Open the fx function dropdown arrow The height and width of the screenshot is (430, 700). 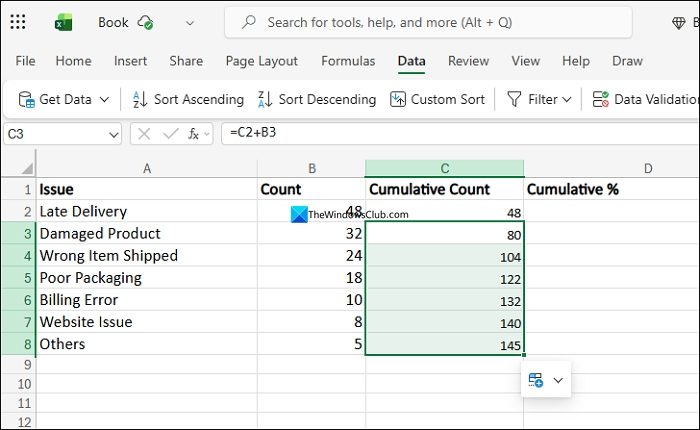click(207, 134)
